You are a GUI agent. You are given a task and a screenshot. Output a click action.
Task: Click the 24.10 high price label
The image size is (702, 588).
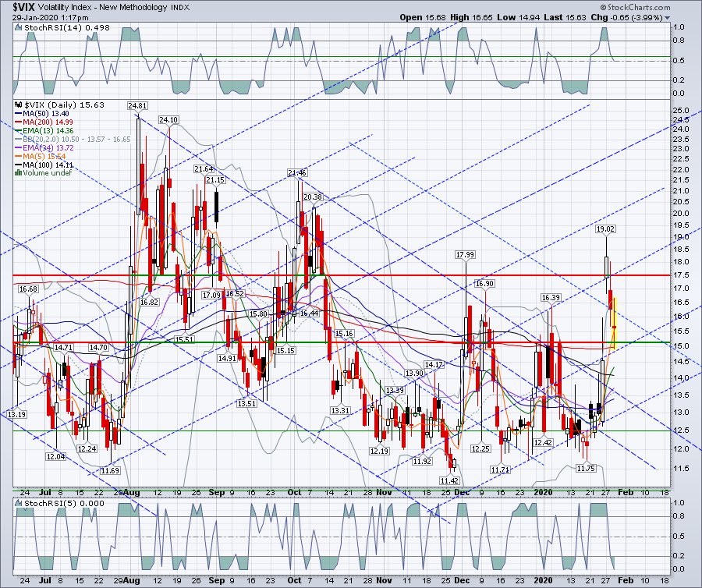coord(168,120)
